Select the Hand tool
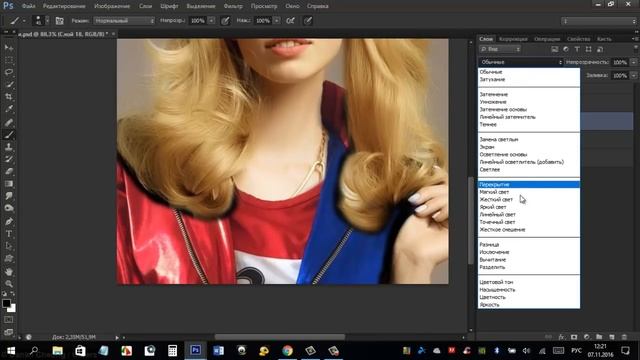 (9, 271)
